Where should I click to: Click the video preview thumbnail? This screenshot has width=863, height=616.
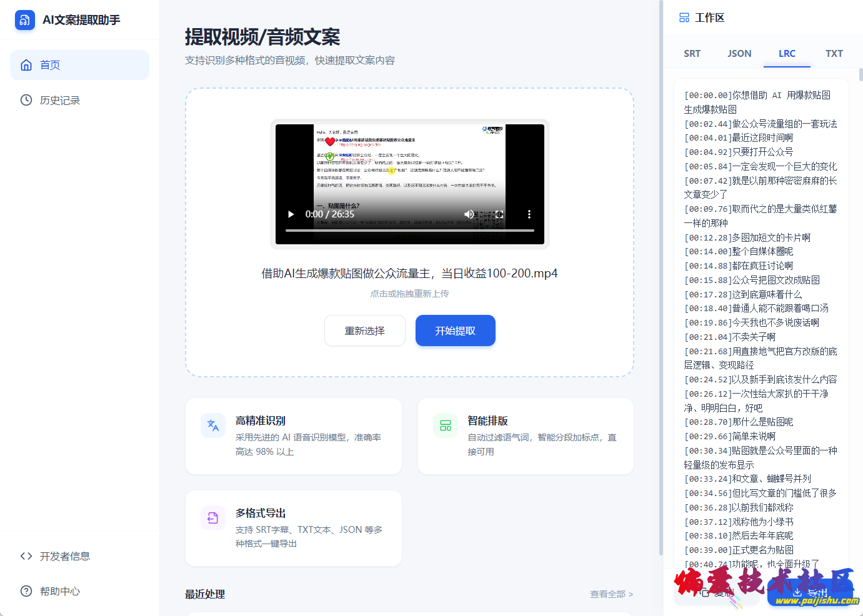(410, 184)
